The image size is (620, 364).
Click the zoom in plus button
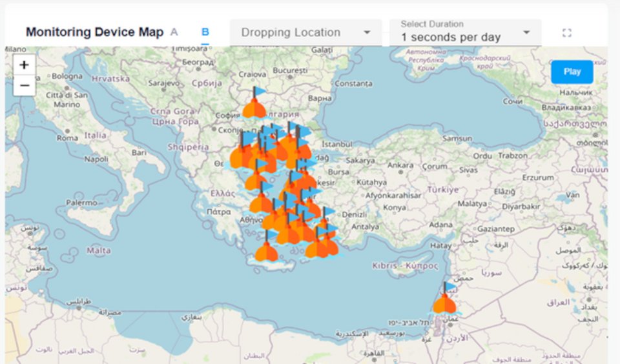pyautogui.click(x=24, y=65)
